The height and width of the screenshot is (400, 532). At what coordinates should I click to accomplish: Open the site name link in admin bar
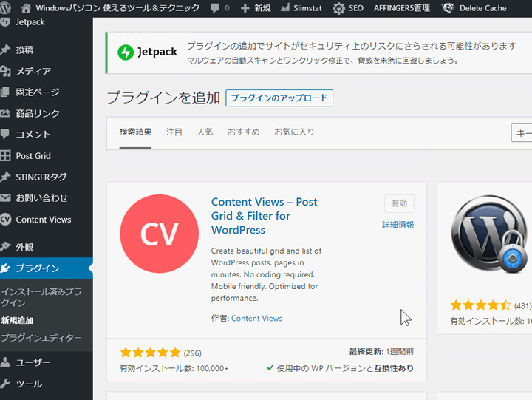117,8
